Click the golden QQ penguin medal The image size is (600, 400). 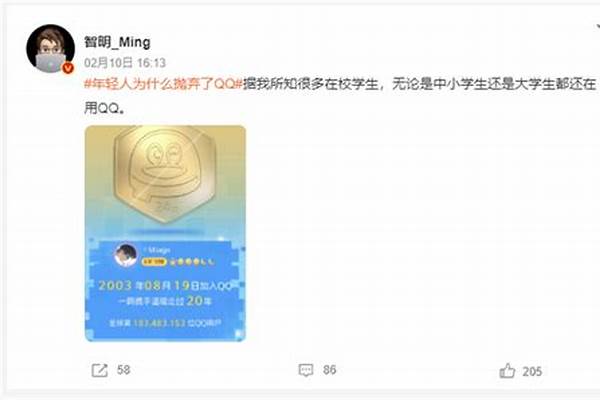tap(165, 174)
